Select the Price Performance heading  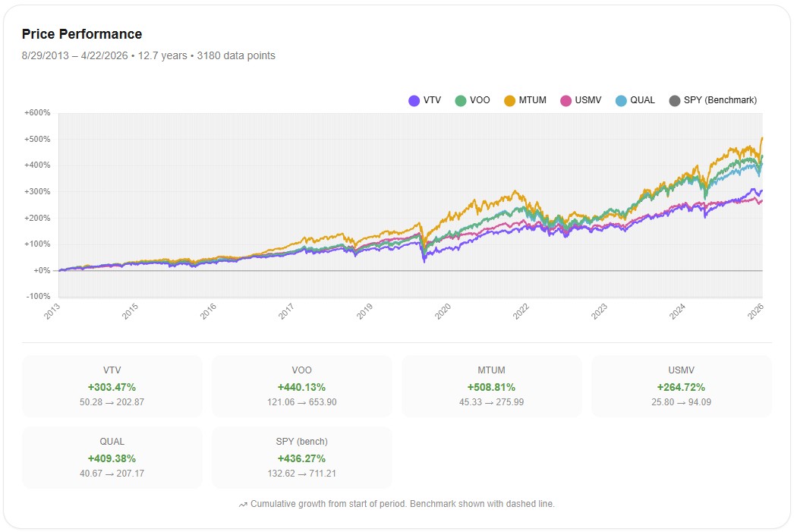(x=82, y=34)
